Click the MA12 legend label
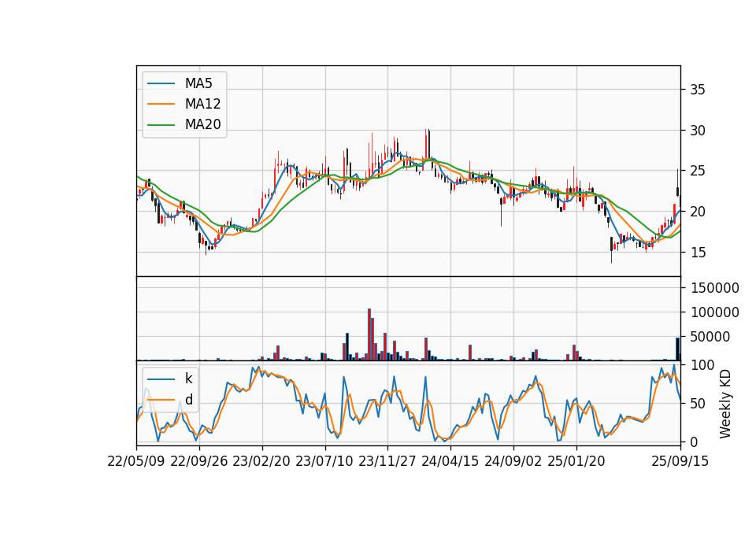 [x=202, y=104]
